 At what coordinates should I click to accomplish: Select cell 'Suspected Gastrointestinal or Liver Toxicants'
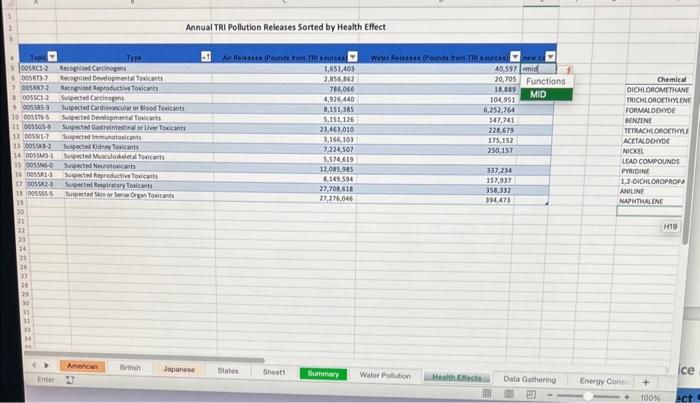[124, 128]
